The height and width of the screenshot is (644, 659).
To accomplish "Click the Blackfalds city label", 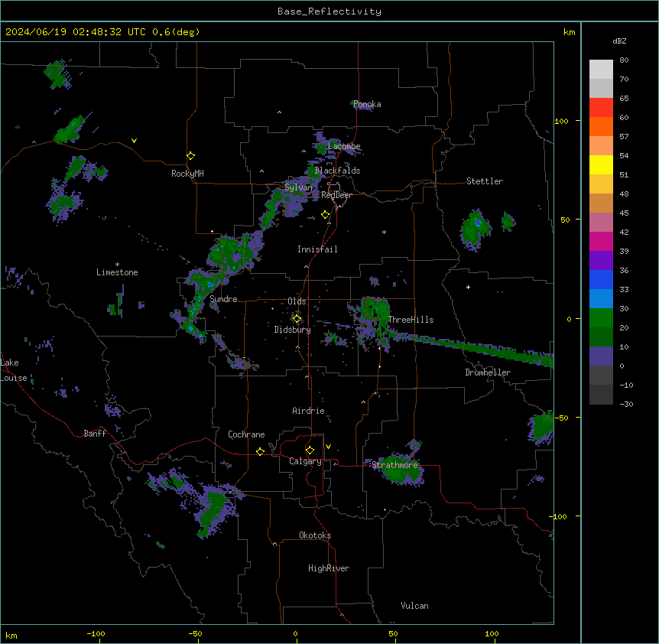I will [x=337, y=171].
